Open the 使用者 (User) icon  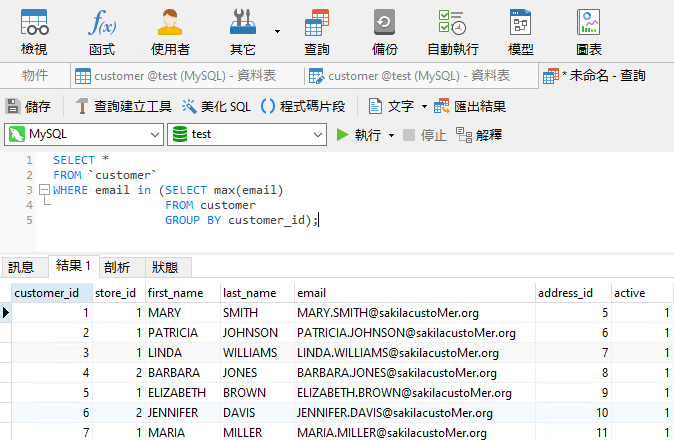pos(170,31)
